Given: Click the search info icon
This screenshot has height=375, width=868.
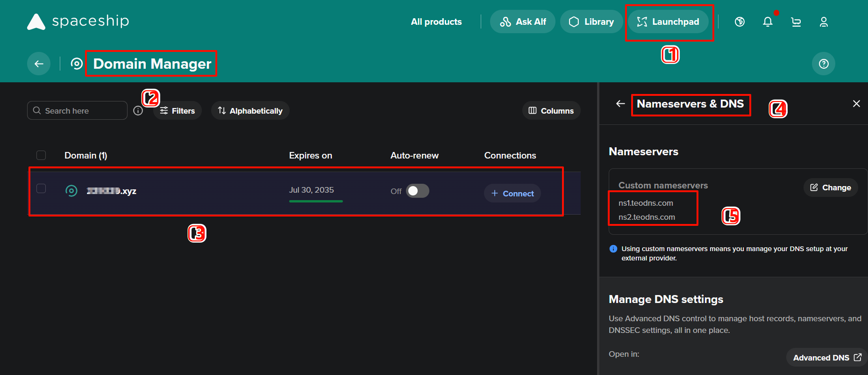Looking at the screenshot, I should (138, 111).
